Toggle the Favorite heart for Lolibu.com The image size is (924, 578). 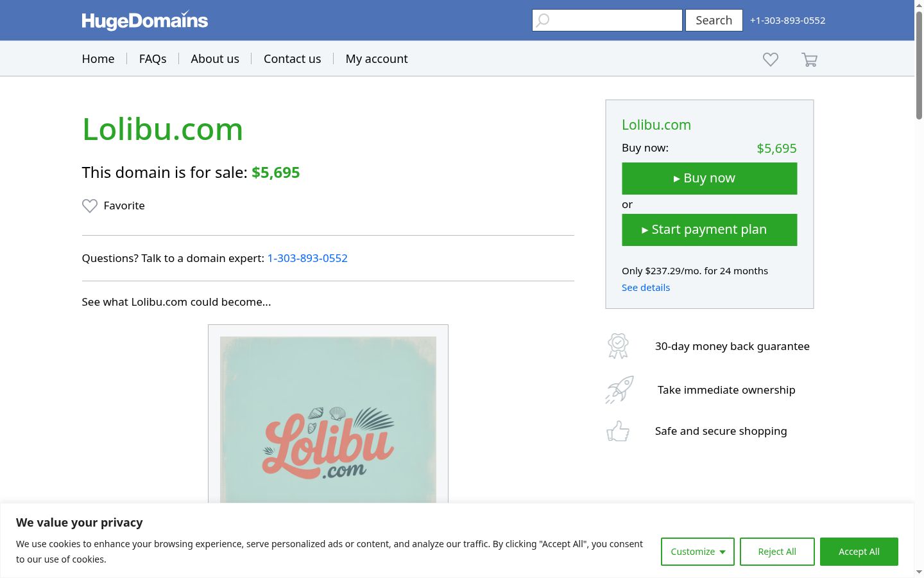click(x=90, y=206)
